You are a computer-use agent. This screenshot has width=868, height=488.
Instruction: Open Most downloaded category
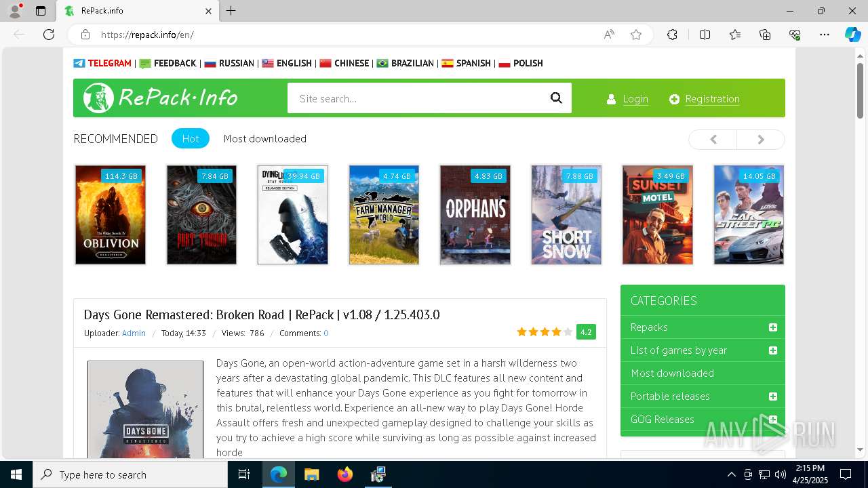pos(672,373)
